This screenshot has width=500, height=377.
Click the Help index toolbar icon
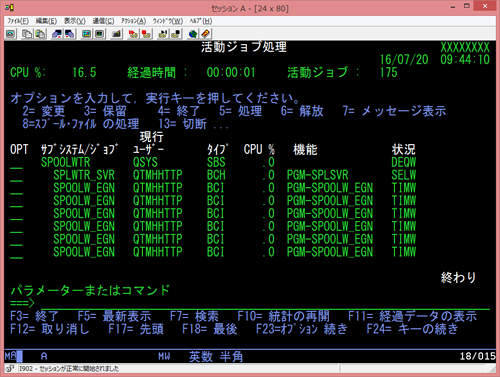tap(206, 34)
